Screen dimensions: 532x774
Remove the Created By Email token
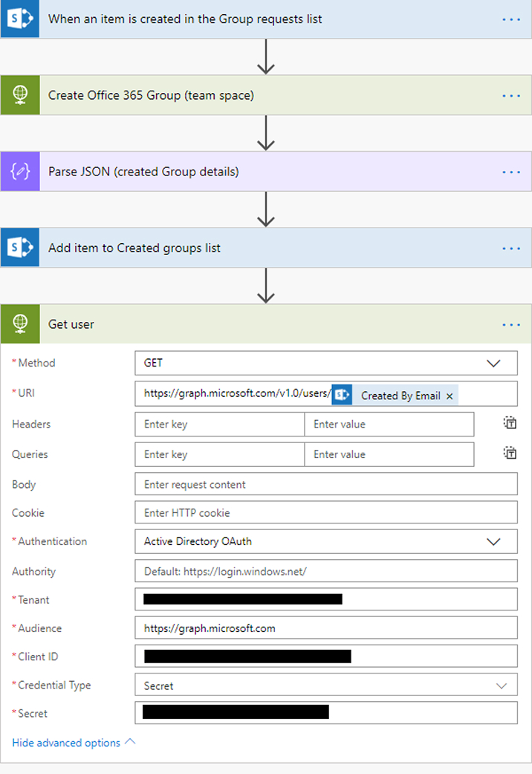pos(450,396)
